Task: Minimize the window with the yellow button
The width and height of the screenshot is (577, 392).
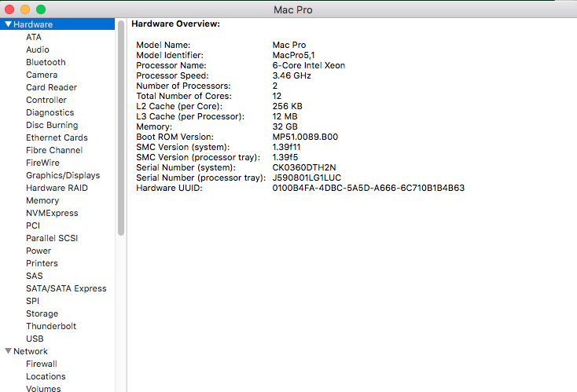Action: 25,9
